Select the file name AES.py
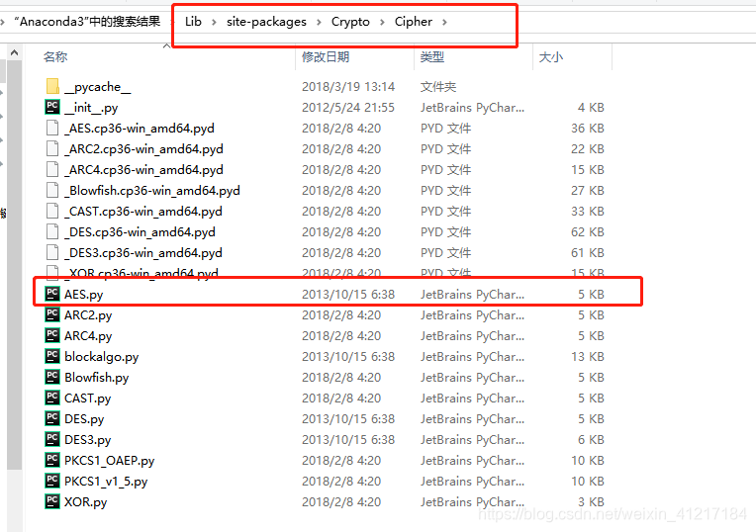 pos(83,295)
